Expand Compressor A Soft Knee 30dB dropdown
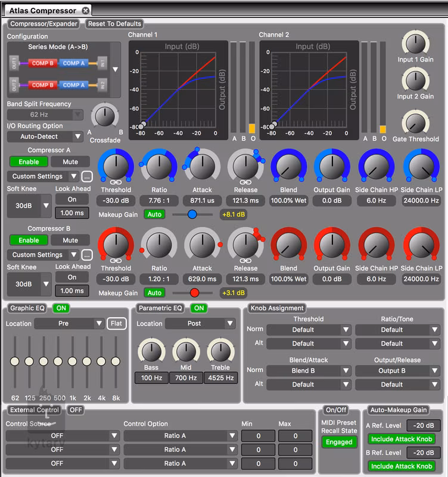The width and height of the screenshot is (448, 477). point(30,206)
